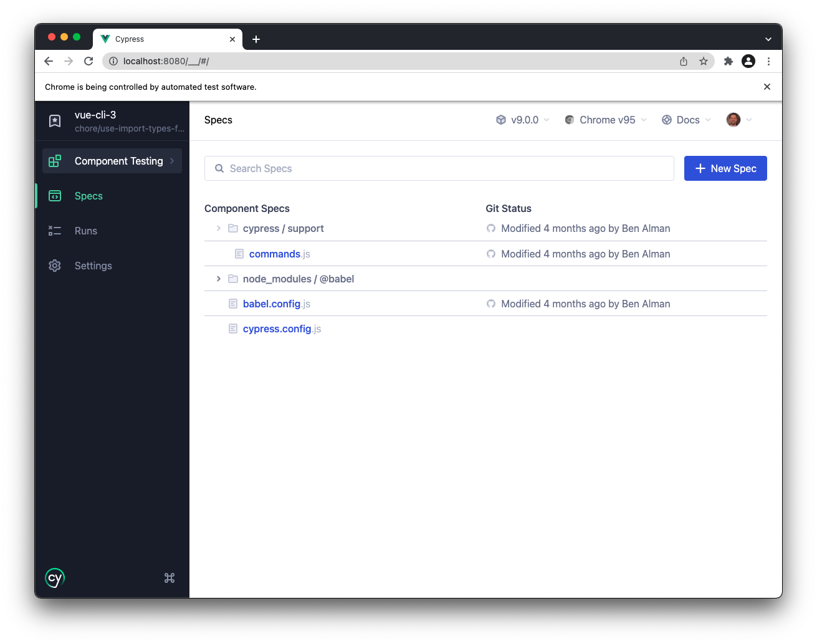Click the Cypress cy logo
This screenshot has width=817, height=644.
tap(55, 578)
